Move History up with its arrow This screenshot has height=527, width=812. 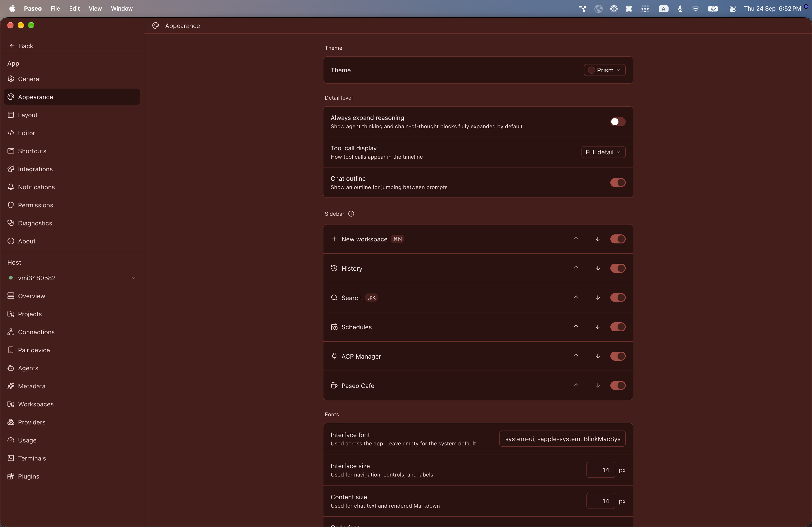click(x=576, y=268)
